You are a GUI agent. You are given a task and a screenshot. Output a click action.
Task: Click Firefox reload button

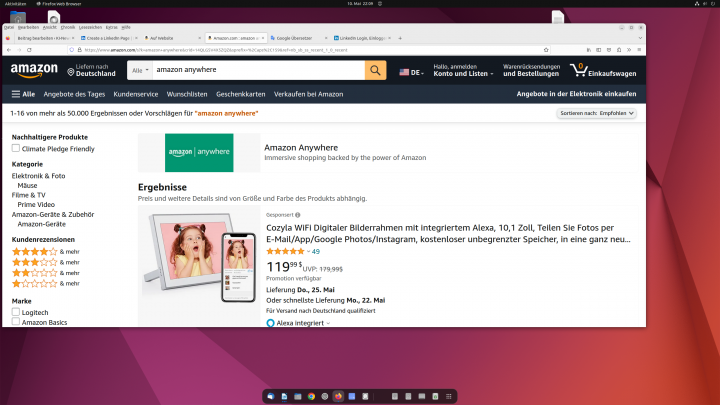pos(29,50)
